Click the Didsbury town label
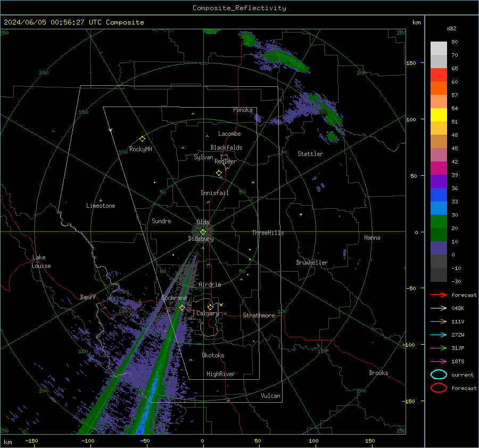The width and height of the screenshot is (479, 448). click(x=201, y=239)
